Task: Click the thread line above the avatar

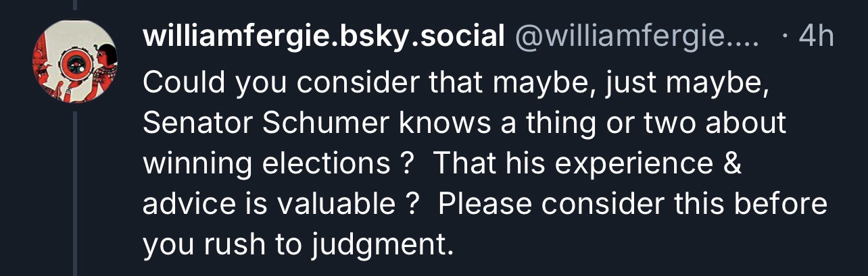Action: click(75, 6)
